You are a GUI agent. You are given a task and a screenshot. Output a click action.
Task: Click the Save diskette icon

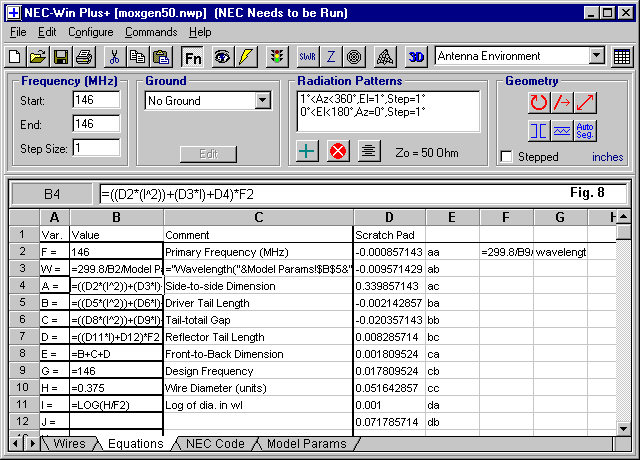pos(60,57)
